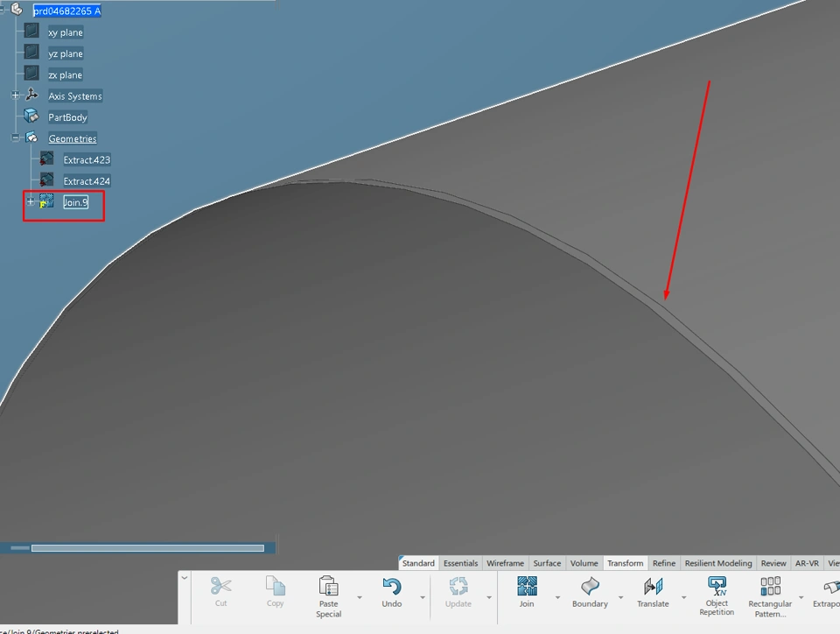Click the Extract.424 feature icon
840x634 pixels.
point(46,180)
